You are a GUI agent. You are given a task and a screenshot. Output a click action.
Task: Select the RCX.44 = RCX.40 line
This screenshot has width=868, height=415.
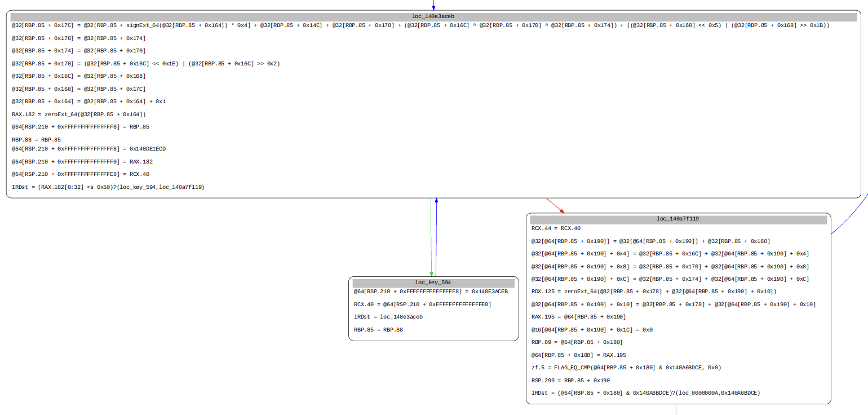tap(556, 229)
